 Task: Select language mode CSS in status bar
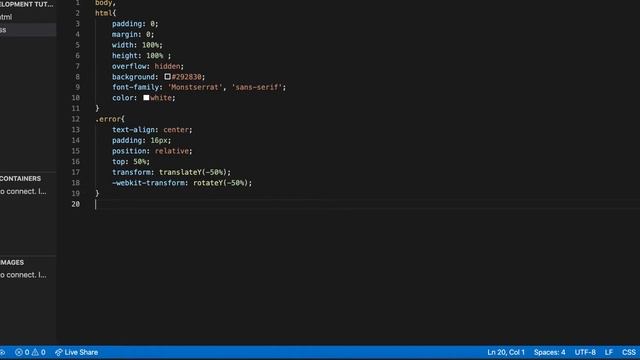point(629,352)
